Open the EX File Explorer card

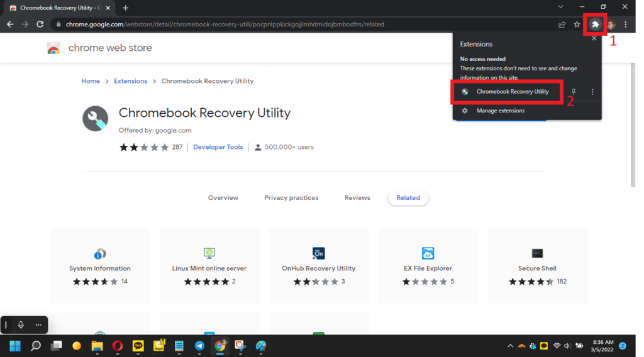(x=428, y=266)
